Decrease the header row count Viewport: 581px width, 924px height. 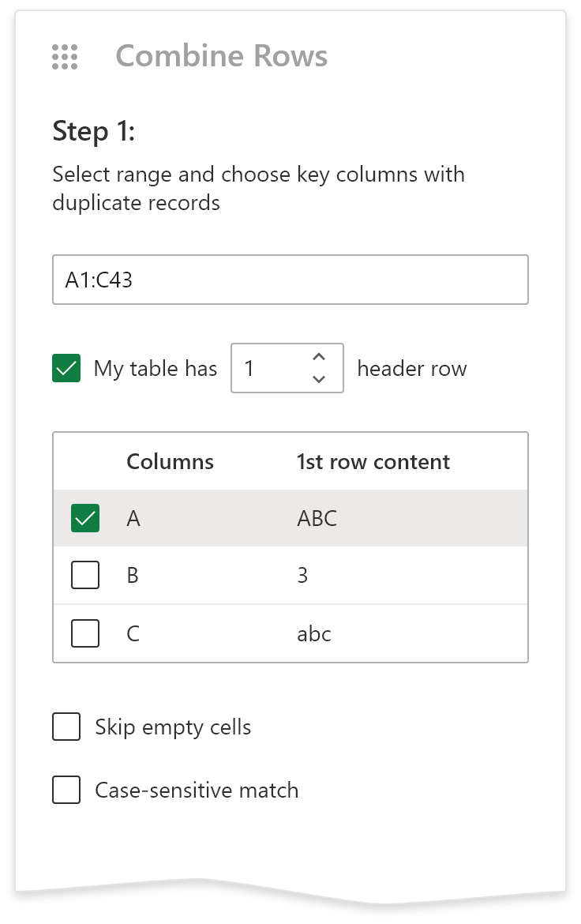pos(318,378)
